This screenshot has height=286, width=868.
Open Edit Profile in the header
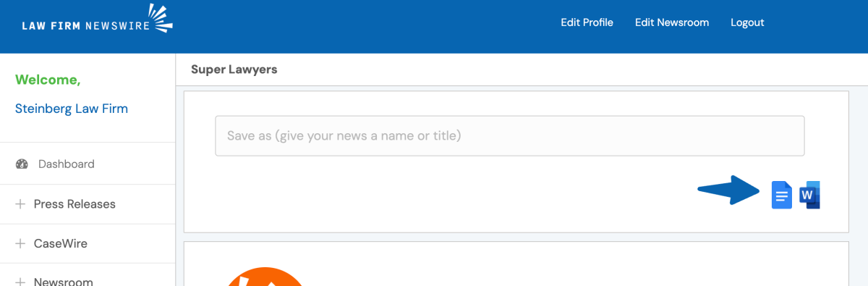click(587, 22)
